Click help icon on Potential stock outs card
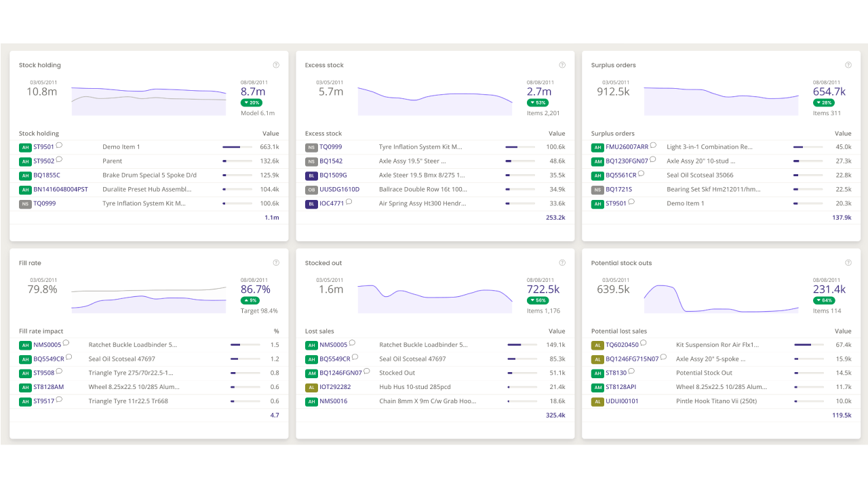Screen dimensions: 868x488 (x=848, y=263)
